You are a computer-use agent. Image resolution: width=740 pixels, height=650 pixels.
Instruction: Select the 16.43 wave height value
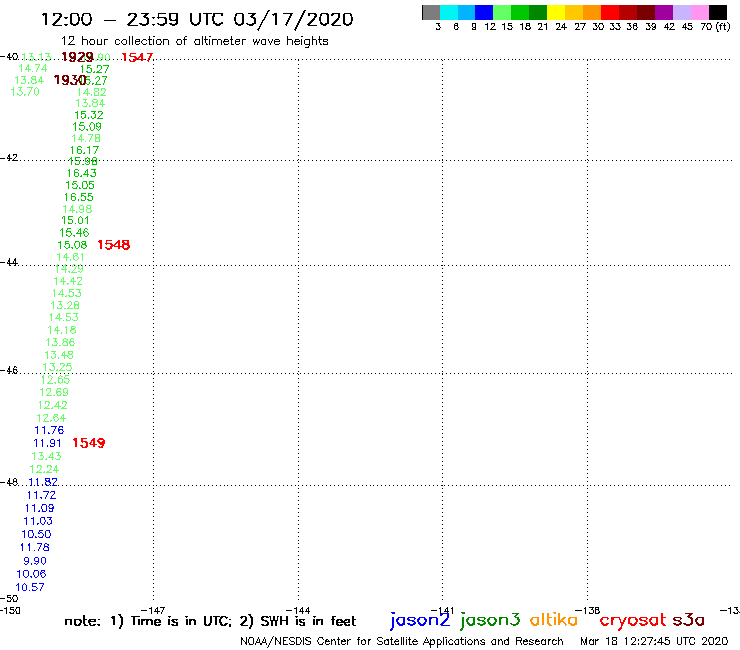click(x=81, y=173)
